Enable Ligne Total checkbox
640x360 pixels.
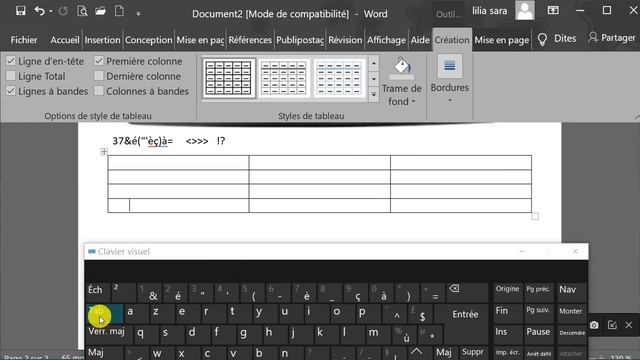point(11,76)
